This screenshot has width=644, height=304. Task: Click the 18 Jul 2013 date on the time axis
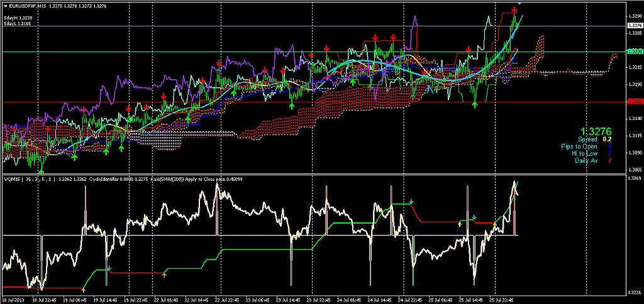click(13, 300)
